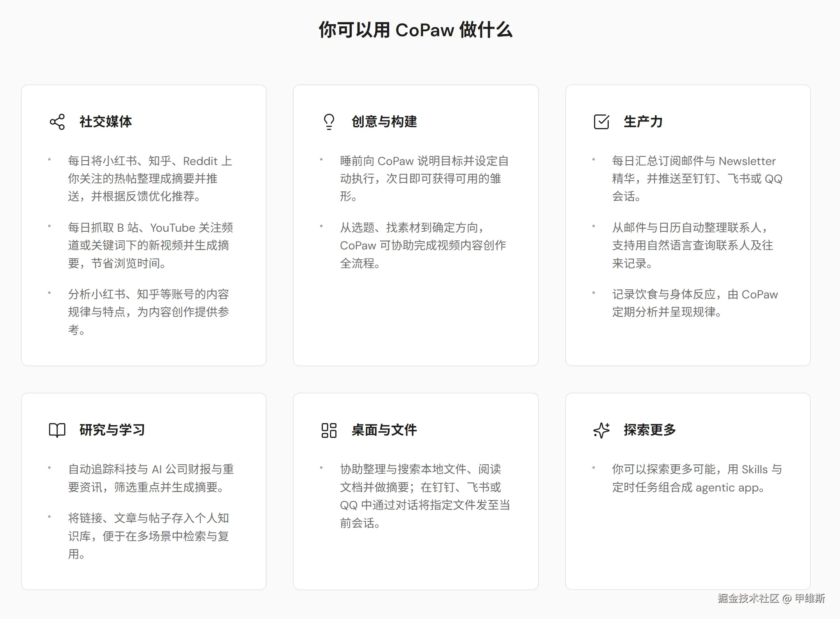The image size is (840, 619).
Task: Click the checkbox icon beside 生产力
Action: point(601,122)
